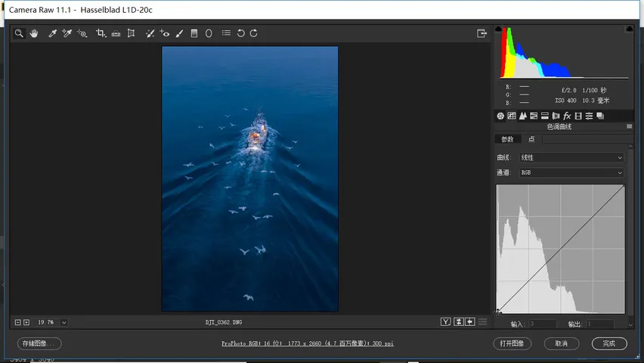Select the Adjustment Brush tool
The image size is (644, 363).
click(179, 33)
